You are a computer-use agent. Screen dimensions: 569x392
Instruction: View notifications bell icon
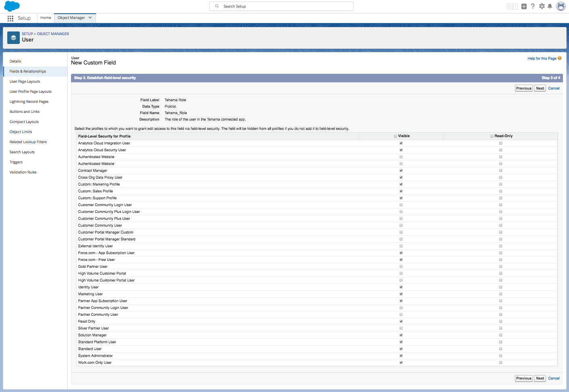pos(550,6)
